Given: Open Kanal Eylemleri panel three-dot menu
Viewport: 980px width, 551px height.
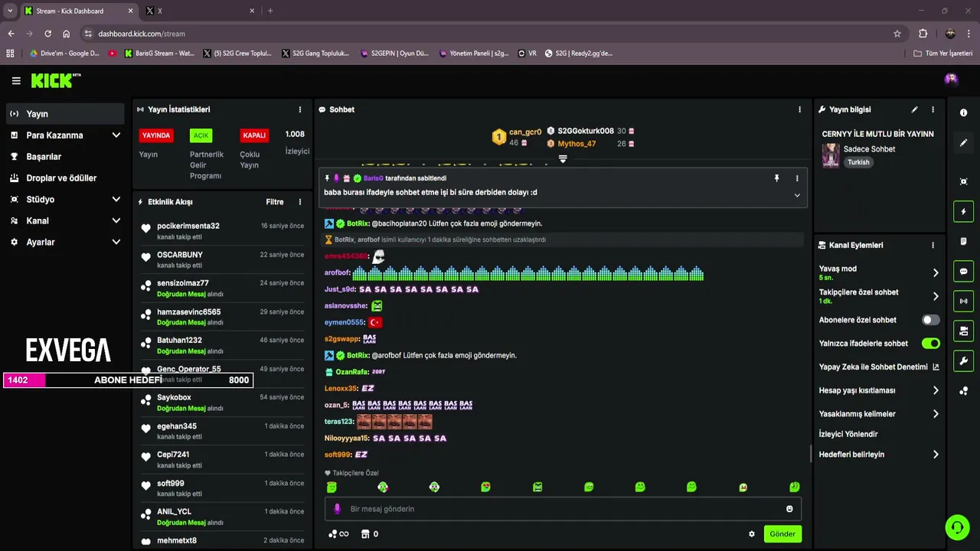Looking at the screenshot, I should click(933, 245).
